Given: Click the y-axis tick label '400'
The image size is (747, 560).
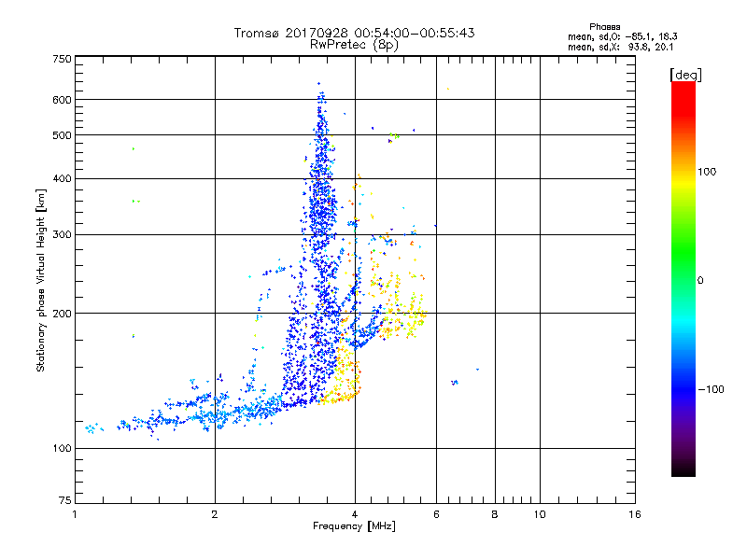Looking at the screenshot, I should (63, 179).
